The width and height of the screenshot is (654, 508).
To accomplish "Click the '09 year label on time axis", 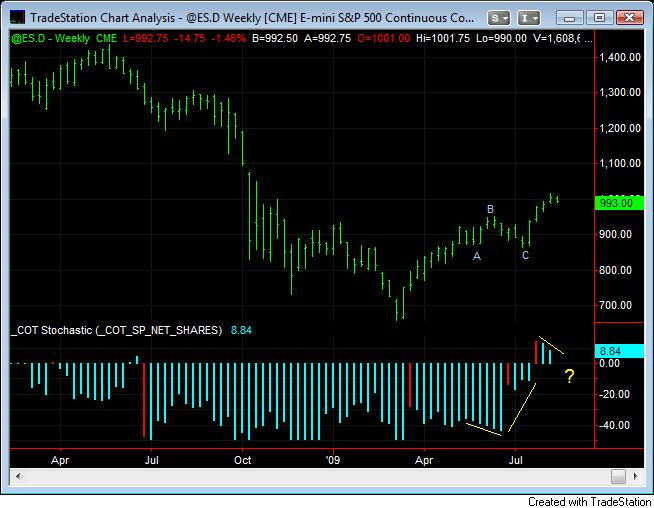I will click(333, 460).
